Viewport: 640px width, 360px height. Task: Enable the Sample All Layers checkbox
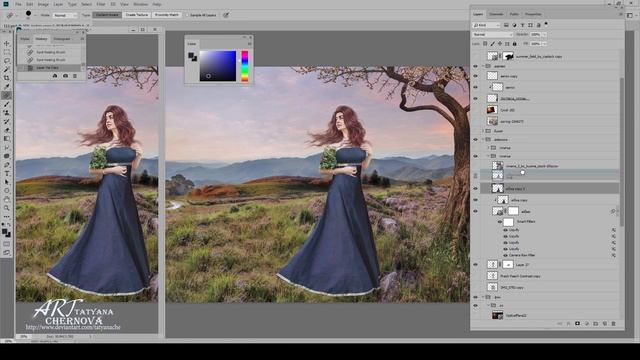coord(187,15)
